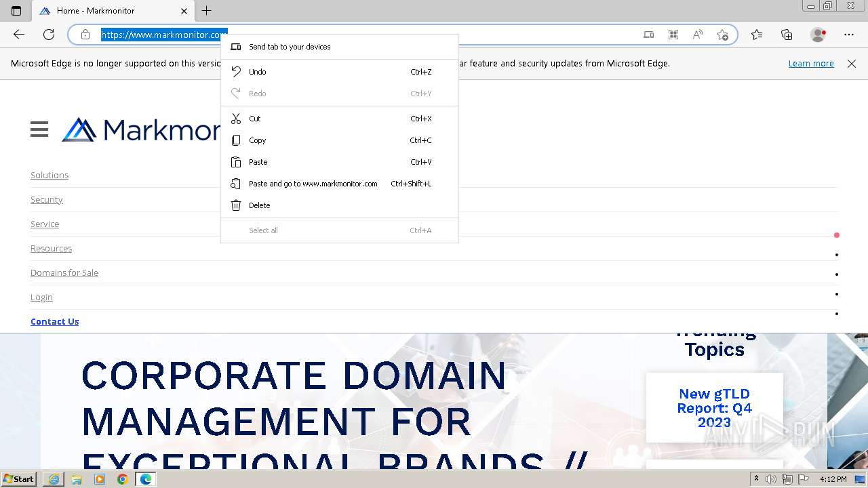This screenshot has height=488, width=868.
Task: Open Settings and more ellipsis menu
Action: pos(849,35)
